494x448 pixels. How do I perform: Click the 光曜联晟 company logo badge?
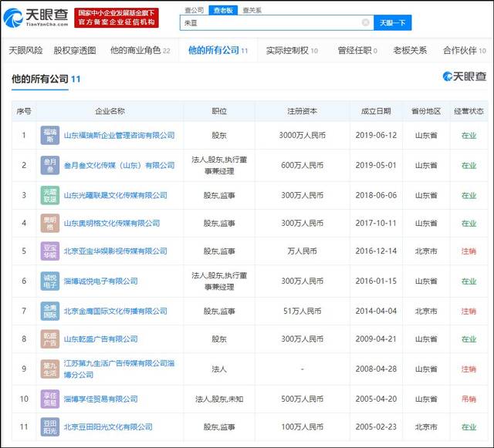(49, 195)
